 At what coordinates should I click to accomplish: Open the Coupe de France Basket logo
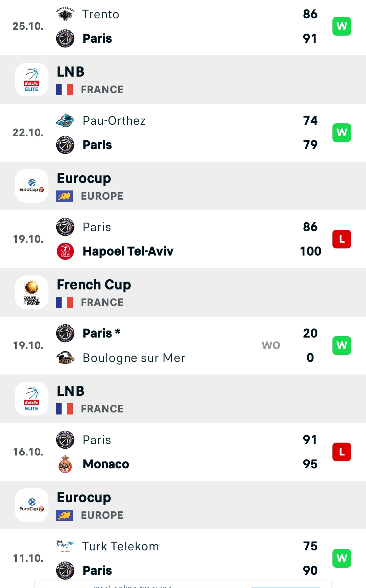(32, 292)
